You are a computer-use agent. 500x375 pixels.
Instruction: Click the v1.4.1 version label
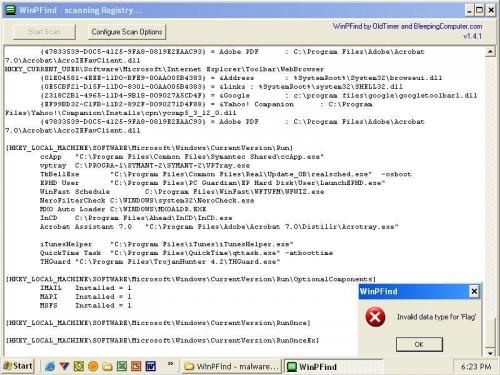pos(472,36)
